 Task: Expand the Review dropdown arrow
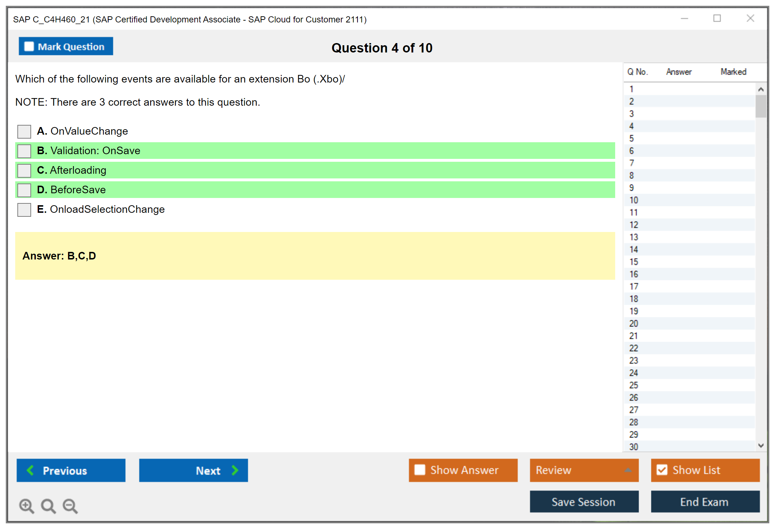(628, 470)
